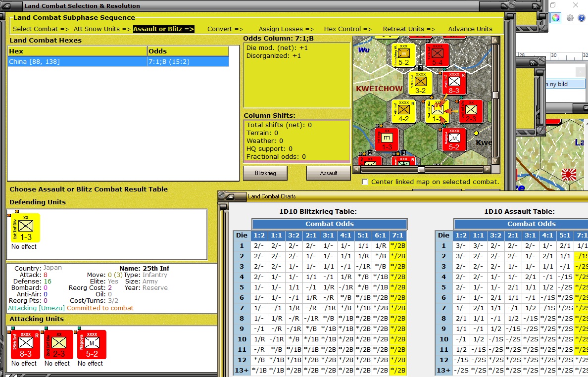The image size is (588, 377).
Task: Click highlighted Assault or Blitz subphase step
Action: (163, 29)
